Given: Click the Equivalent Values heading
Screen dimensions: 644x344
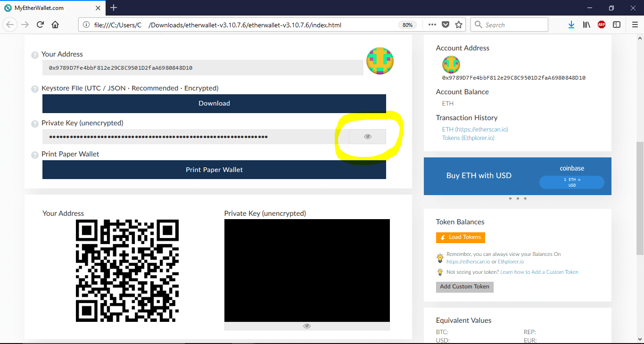Looking at the screenshot, I should [464, 320].
